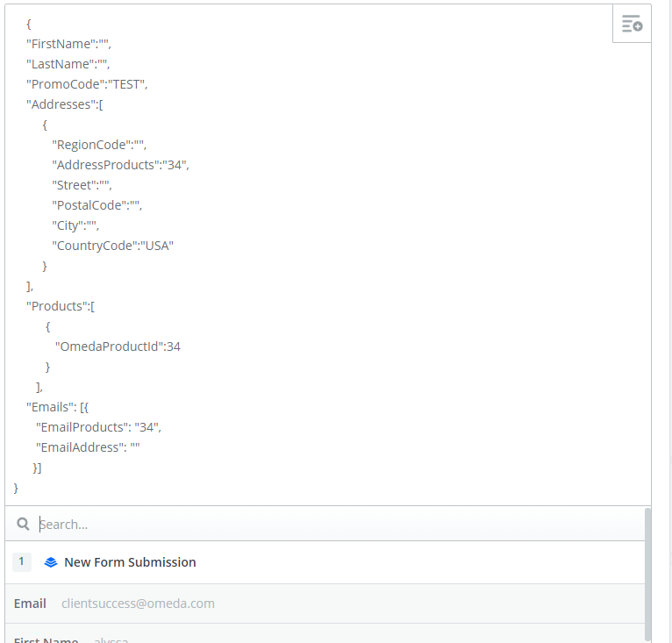Place cursor on the OmedaProductId line
The width and height of the screenshot is (672, 643).
118,347
